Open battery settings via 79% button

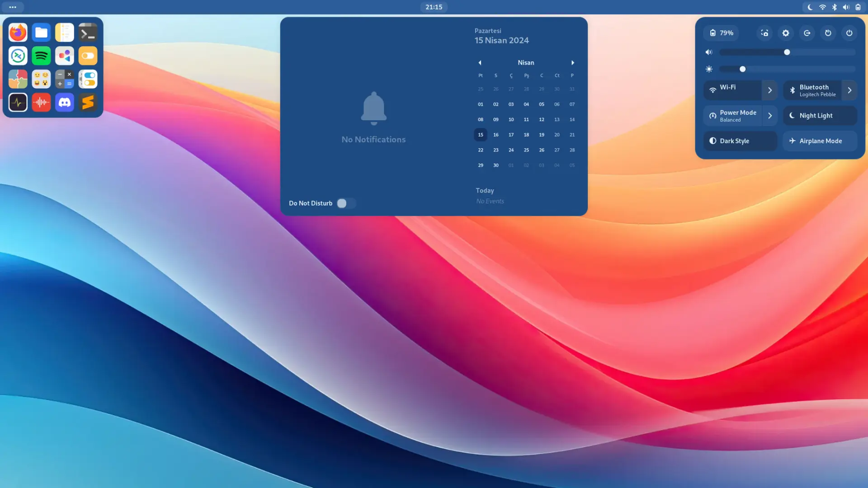722,33
